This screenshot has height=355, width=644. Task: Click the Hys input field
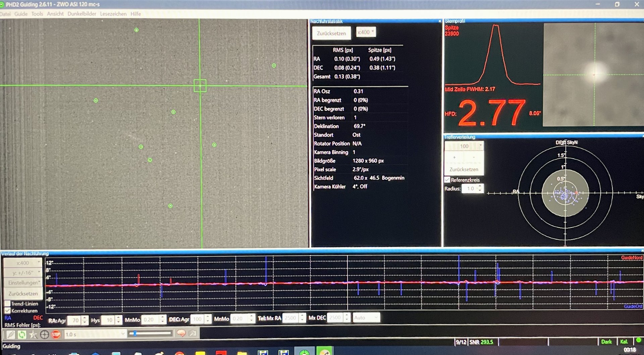pos(108,320)
